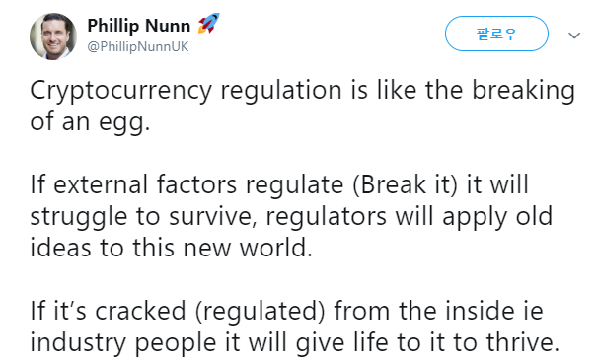Click the word 'regulators' in second paragraph
This screenshot has height=364, width=597.
[x=326, y=217]
